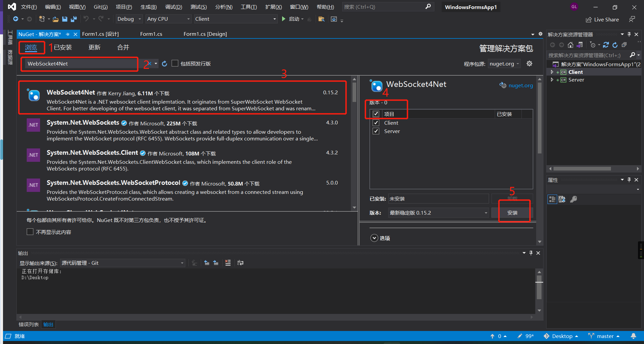The height and width of the screenshot is (344, 644).
Task: Open the nuget.org package source dropdown
Action: point(504,64)
